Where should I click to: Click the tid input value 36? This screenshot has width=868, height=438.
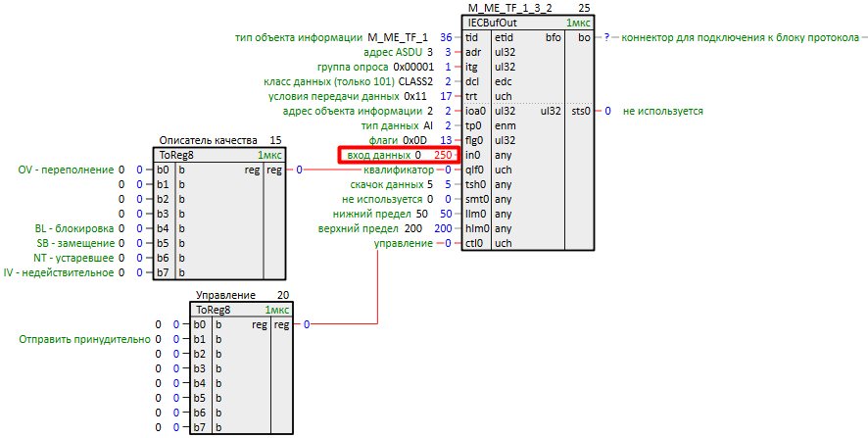point(446,37)
